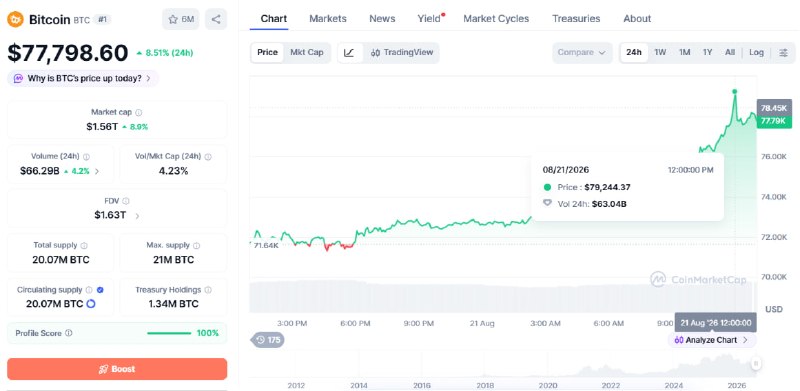
Task: Toggle Log scale on chart
Action: pyautogui.click(x=756, y=53)
